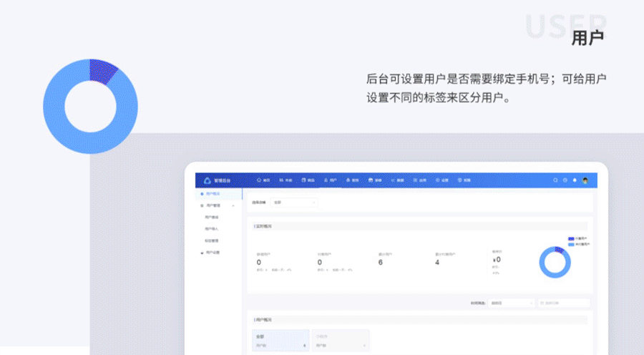Select the card next to 全部

341,341
